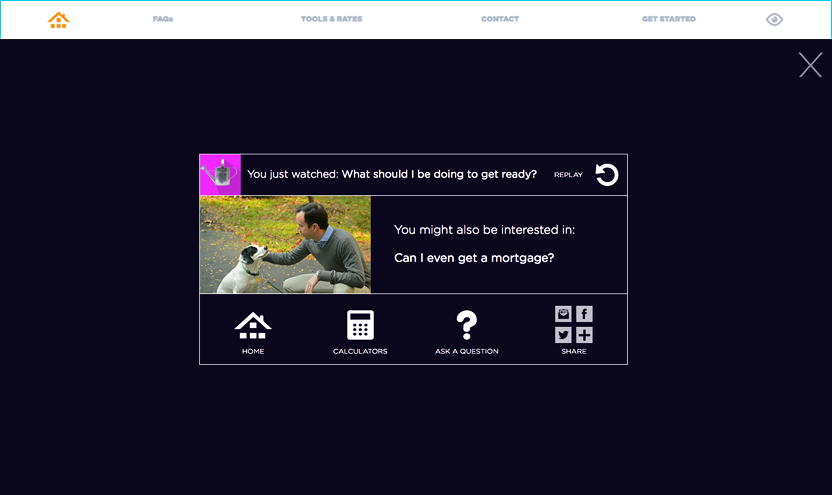
Task: Click the orange house logo in the navbar
Action: [x=59, y=20]
